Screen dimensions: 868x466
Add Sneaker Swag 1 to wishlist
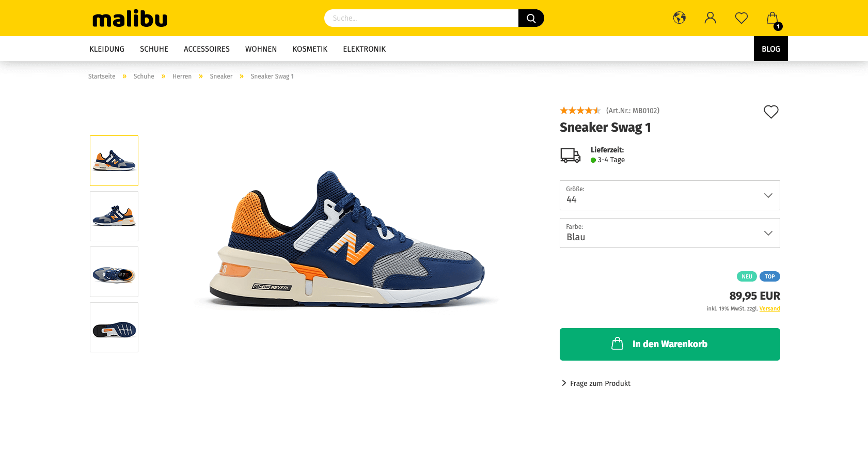(770, 112)
